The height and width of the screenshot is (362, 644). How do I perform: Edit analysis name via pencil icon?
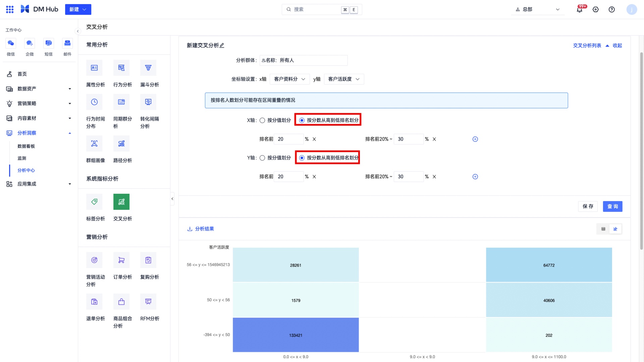pos(222,45)
